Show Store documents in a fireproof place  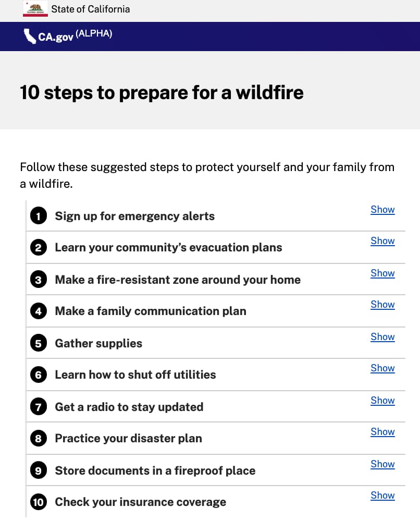click(x=382, y=464)
